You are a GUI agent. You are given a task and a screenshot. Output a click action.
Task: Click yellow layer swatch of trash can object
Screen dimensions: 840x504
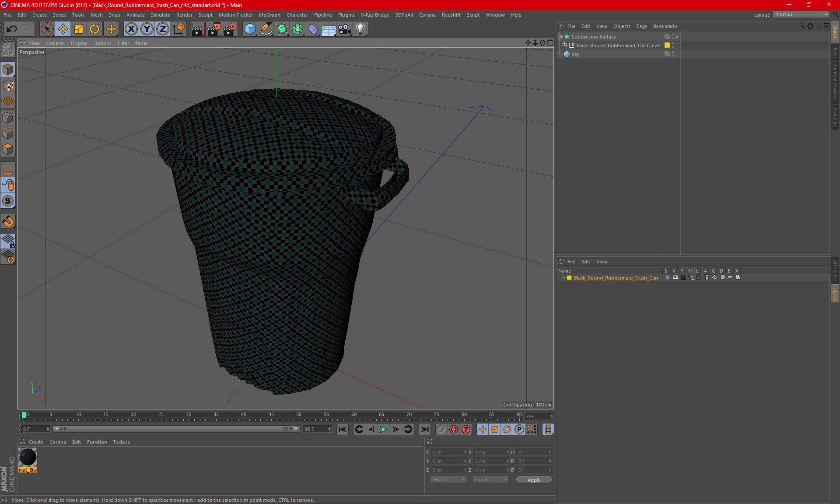(667, 45)
